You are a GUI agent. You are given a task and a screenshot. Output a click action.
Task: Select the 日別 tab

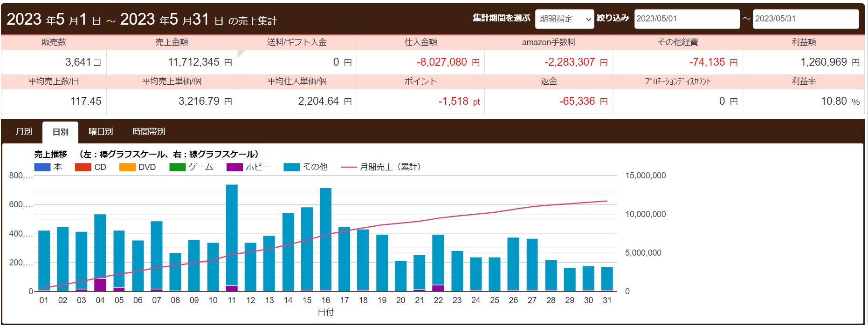60,132
